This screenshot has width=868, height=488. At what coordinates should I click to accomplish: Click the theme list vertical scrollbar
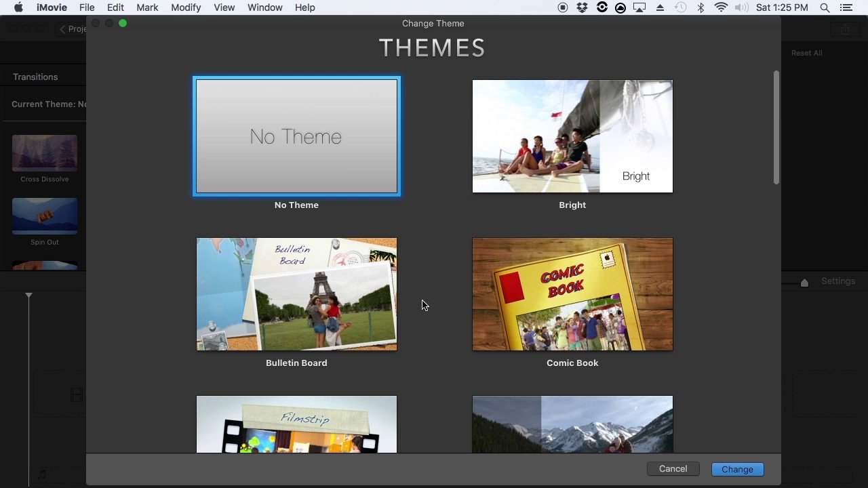[x=776, y=127]
